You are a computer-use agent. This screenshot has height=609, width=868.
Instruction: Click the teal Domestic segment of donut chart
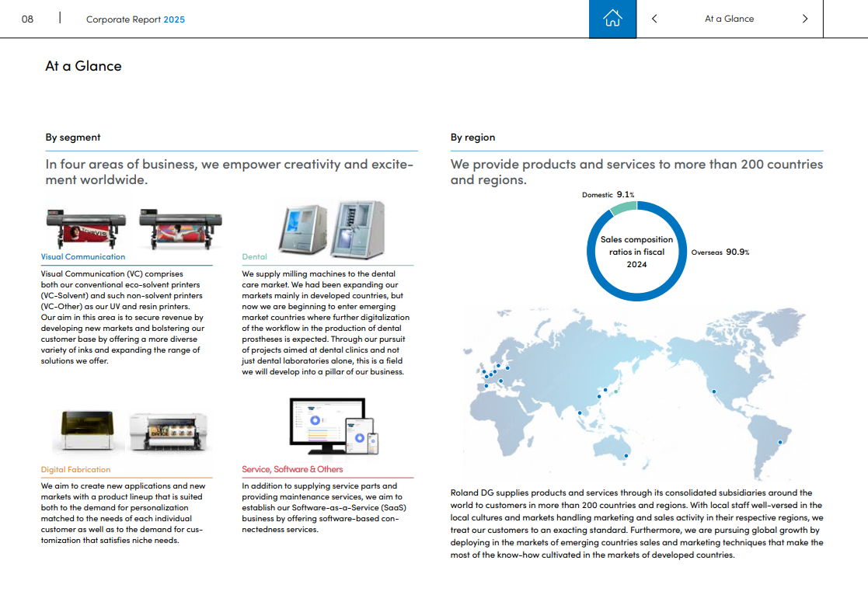click(x=622, y=207)
